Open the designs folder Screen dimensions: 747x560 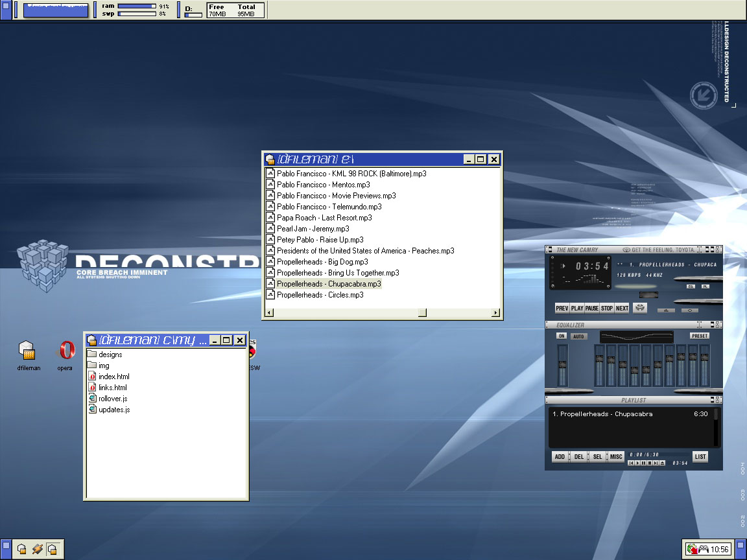pyautogui.click(x=110, y=355)
